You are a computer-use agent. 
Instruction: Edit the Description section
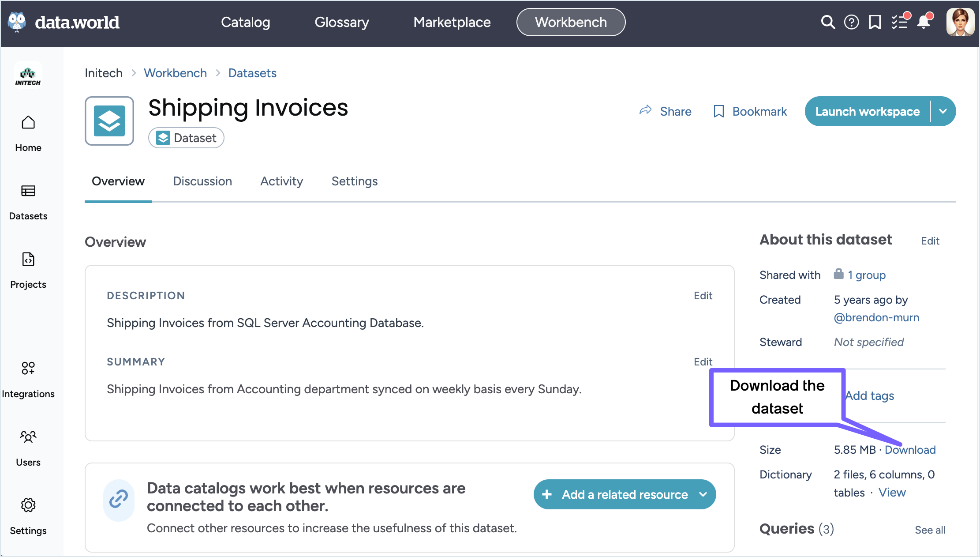[x=703, y=295]
